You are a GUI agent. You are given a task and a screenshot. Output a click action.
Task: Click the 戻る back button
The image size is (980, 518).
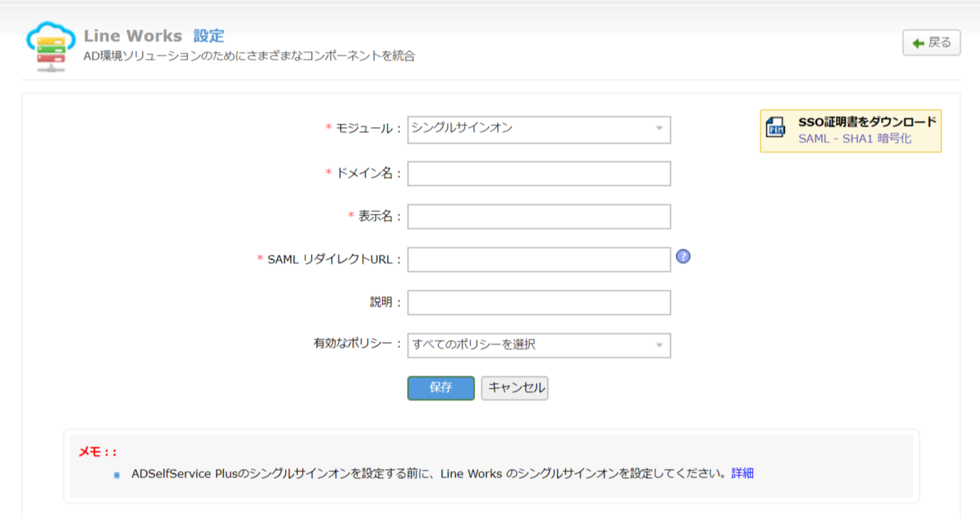pos(931,43)
